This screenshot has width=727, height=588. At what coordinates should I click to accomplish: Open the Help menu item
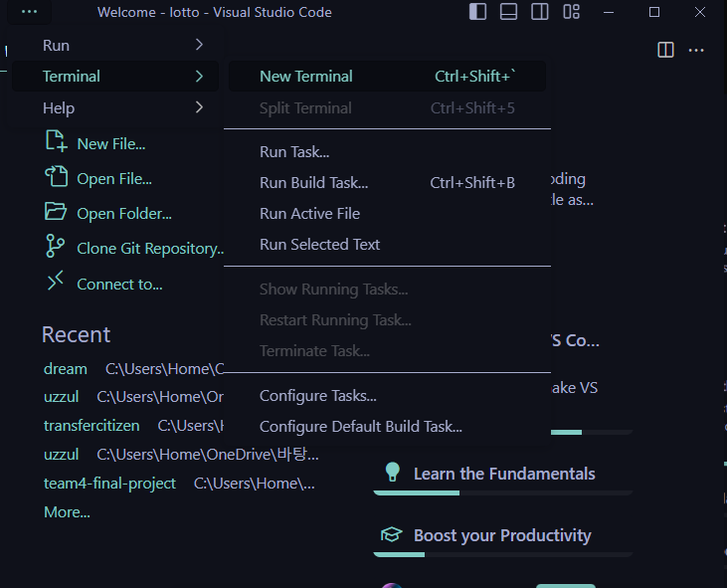(115, 107)
